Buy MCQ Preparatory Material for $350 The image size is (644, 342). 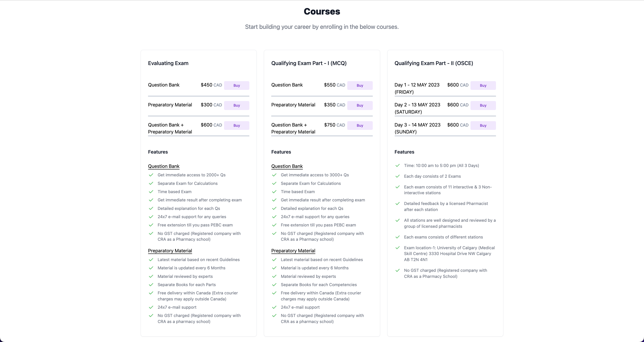click(360, 106)
